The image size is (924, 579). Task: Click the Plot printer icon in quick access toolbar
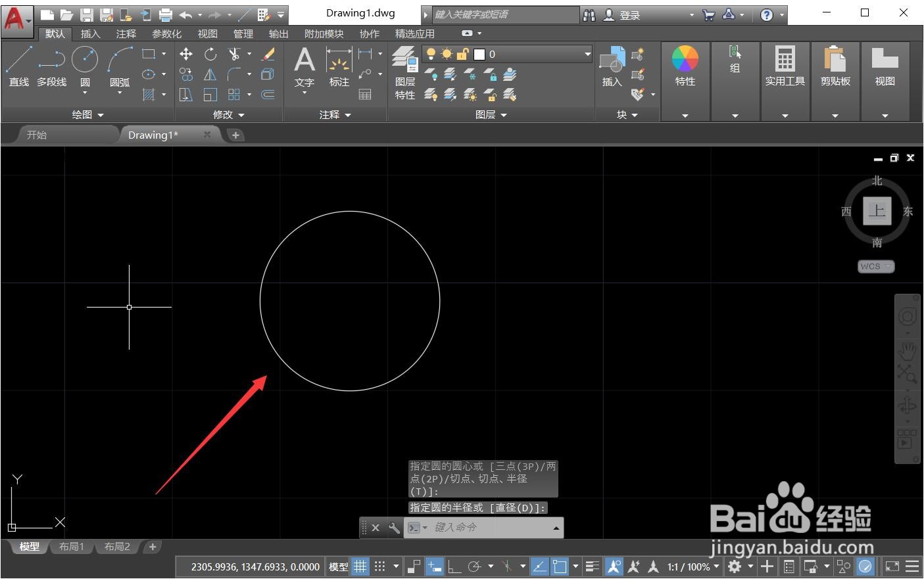point(166,14)
